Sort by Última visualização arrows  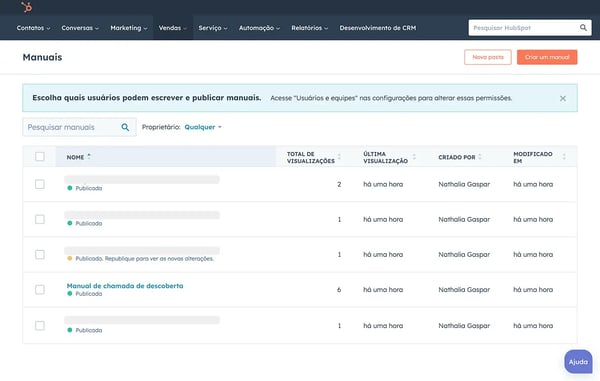tap(414, 157)
